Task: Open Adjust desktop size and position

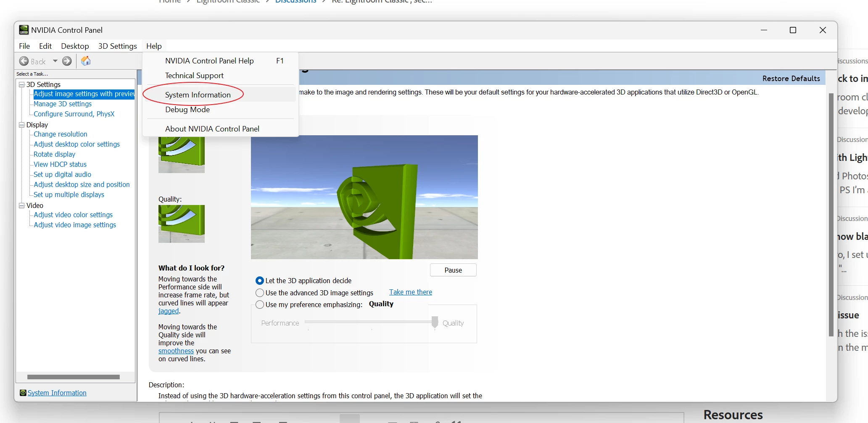Action: point(82,184)
